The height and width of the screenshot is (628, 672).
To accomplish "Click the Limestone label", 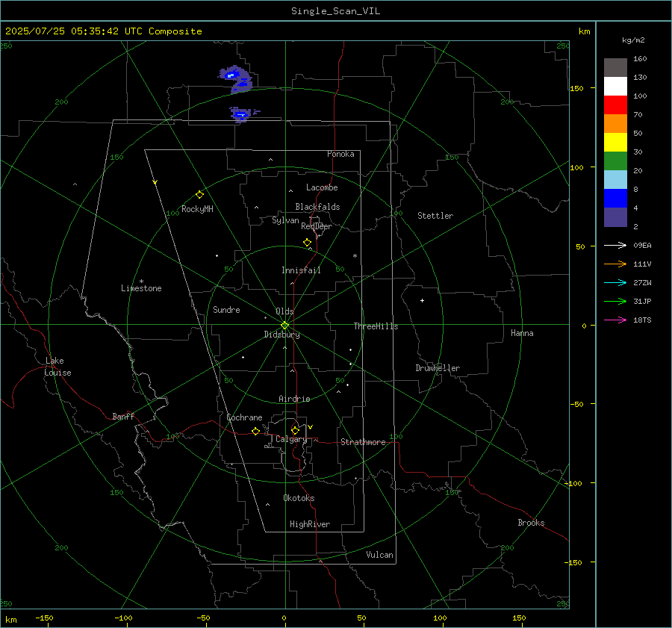I will tap(141, 288).
